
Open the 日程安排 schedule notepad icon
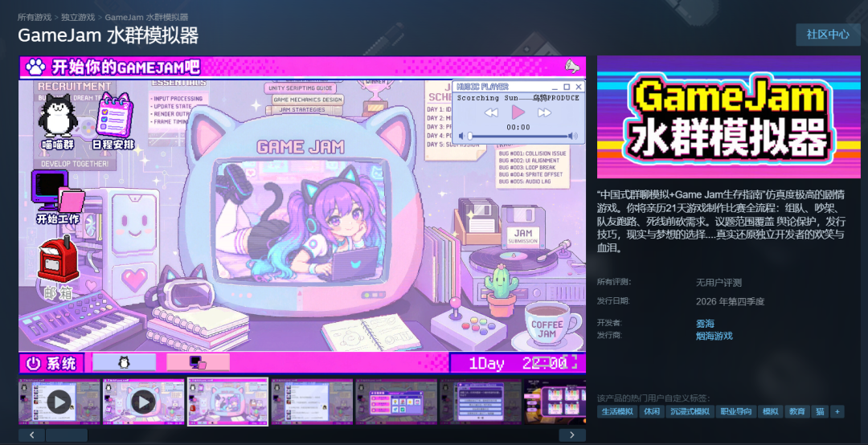coord(113,121)
